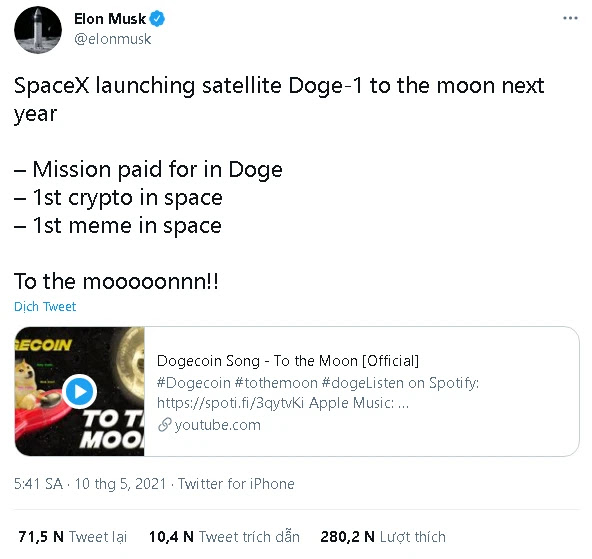This screenshot has height=559, width=592.
Task: Click the blue verified badge
Action: point(157,19)
